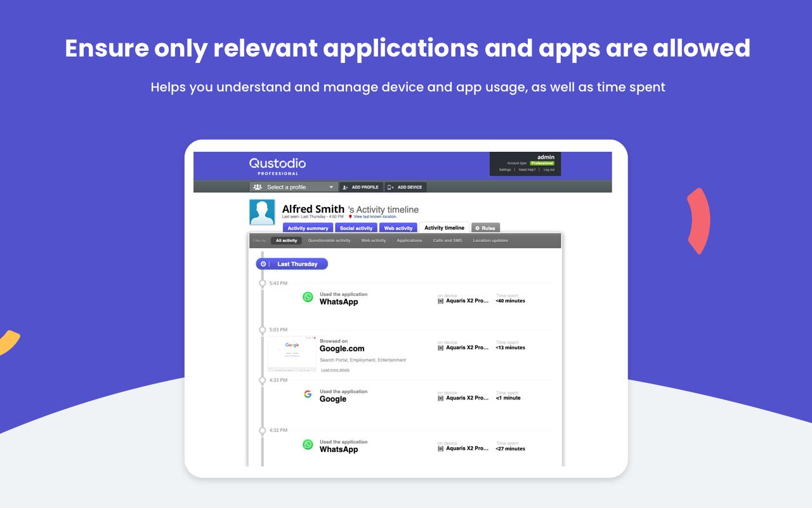Click the Load more details link
The width and height of the screenshot is (812, 508).
[x=335, y=370]
